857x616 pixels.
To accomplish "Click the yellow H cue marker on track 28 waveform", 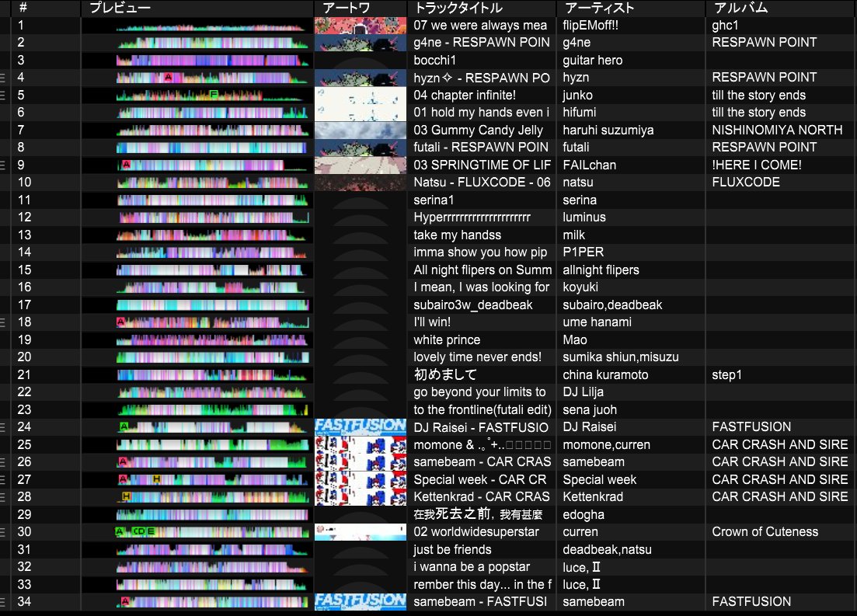I will [x=126, y=496].
